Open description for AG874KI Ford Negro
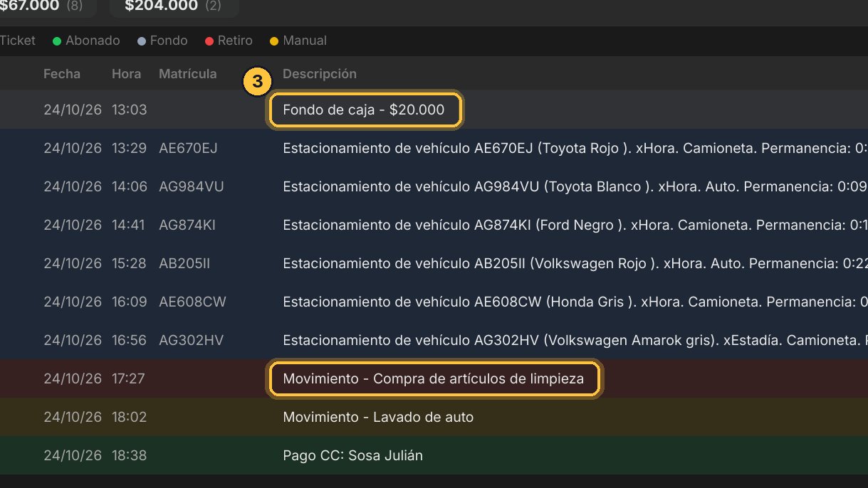868x488 pixels. coord(575,225)
